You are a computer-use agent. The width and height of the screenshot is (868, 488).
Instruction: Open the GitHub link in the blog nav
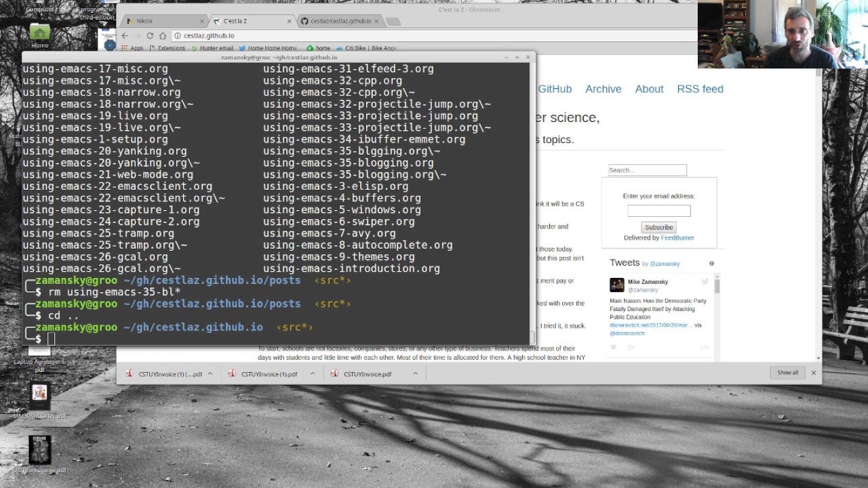pos(555,89)
